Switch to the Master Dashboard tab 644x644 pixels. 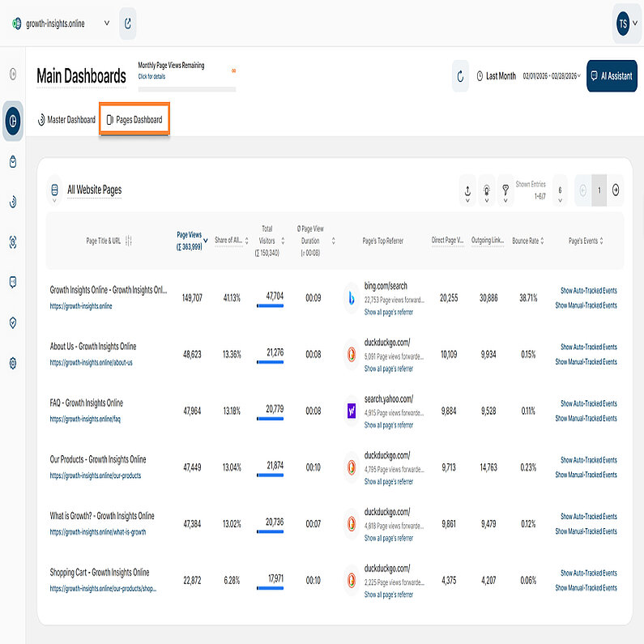point(66,120)
